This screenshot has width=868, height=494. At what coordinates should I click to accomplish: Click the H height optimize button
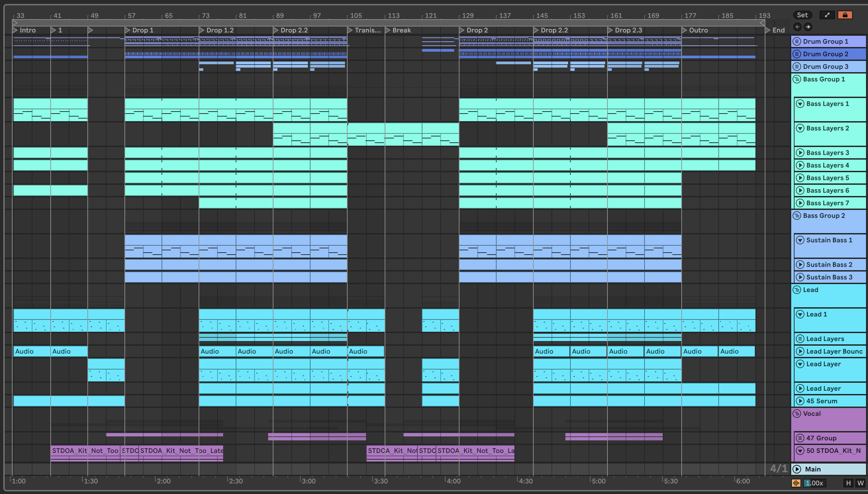coord(848,483)
